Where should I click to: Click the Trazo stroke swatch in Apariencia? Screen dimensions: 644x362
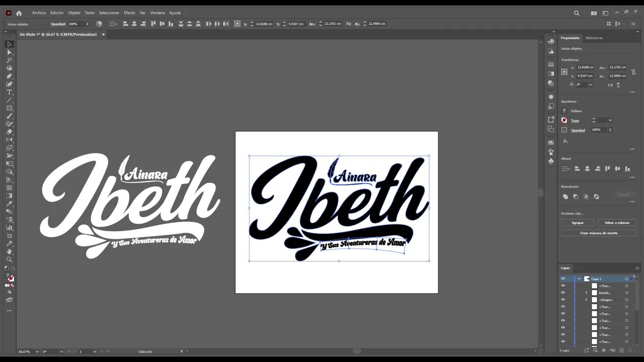(x=565, y=120)
